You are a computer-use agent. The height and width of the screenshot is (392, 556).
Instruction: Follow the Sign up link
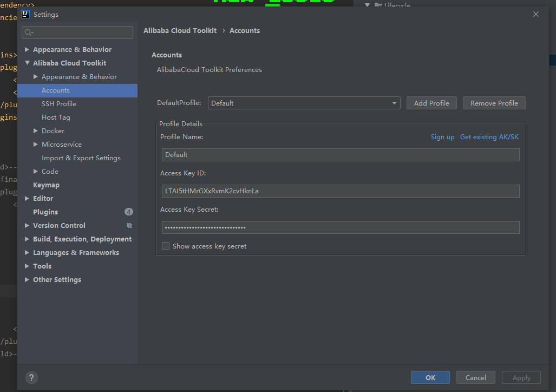[442, 137]
